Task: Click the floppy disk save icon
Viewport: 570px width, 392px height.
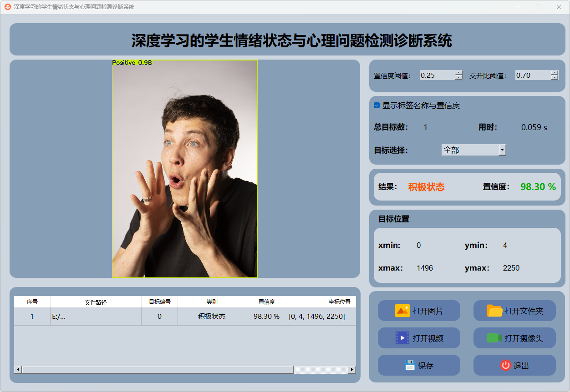Action: pyautogui.click(x=410, y=365)
